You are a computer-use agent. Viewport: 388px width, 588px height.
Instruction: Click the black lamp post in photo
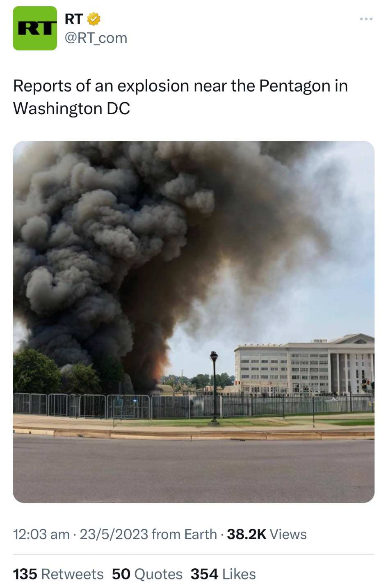tap(214, 386)
